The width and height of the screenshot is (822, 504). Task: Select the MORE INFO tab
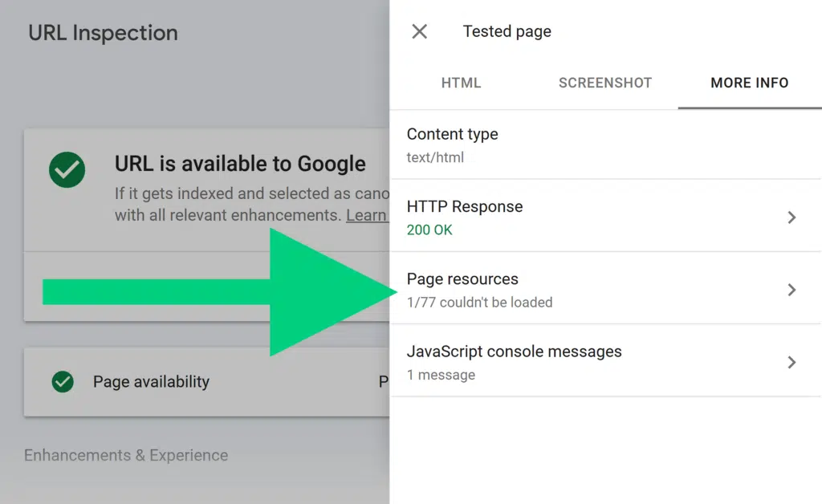tap(749, 83)
